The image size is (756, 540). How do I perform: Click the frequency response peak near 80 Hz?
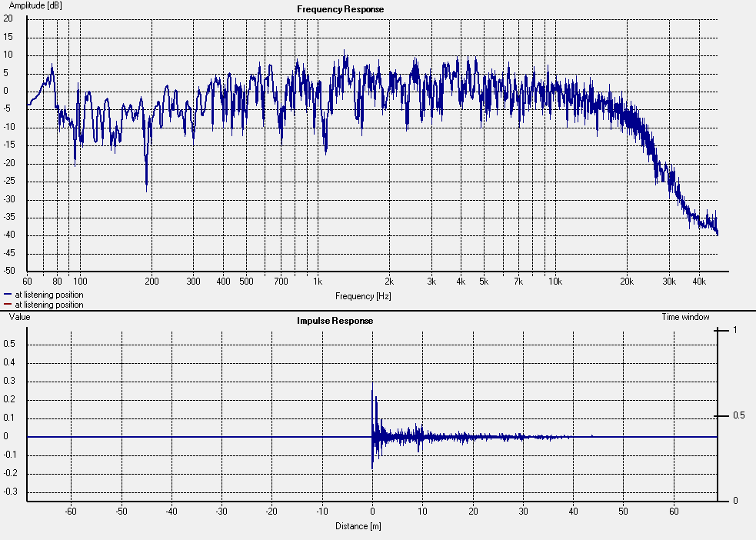tap(52, 66)
